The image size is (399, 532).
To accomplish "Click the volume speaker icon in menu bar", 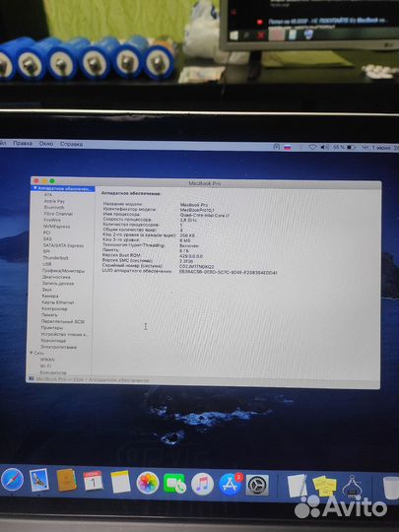I will click(325, 147).
